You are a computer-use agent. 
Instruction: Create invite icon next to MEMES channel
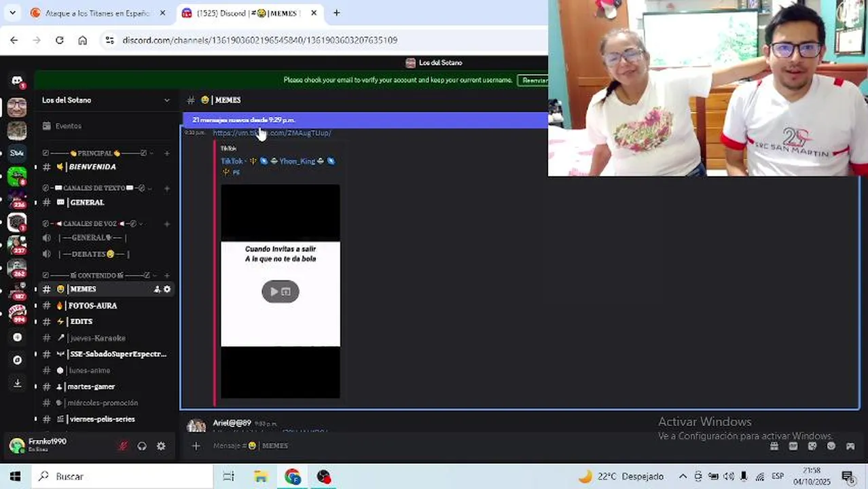157,289
